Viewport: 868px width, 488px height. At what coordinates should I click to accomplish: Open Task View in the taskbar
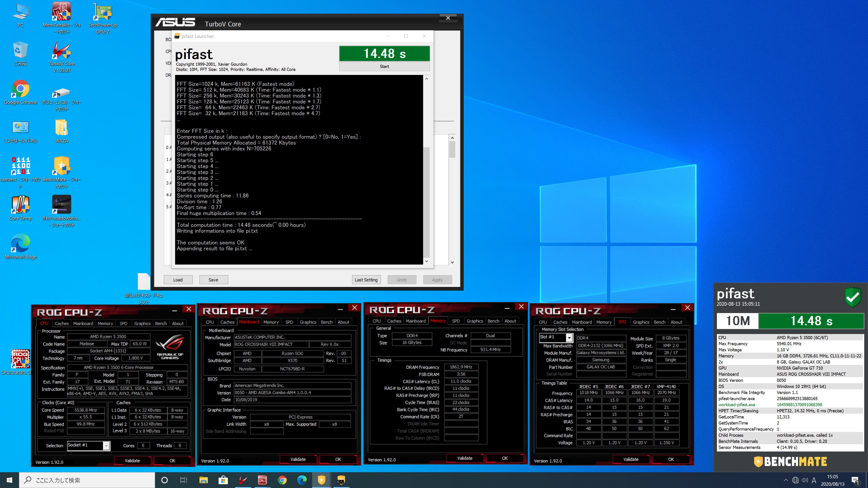pyautogui.click(x=184, y=480)
